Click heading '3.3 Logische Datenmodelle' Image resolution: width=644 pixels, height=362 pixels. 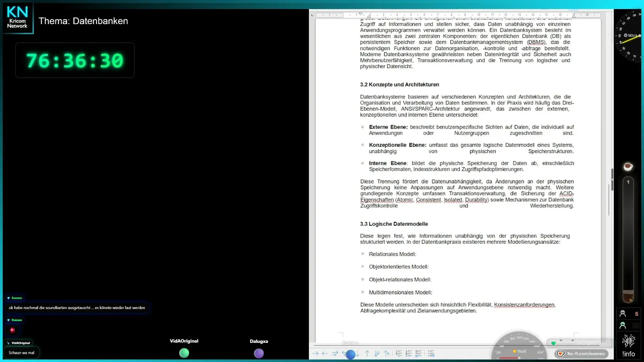coord(394,224)
